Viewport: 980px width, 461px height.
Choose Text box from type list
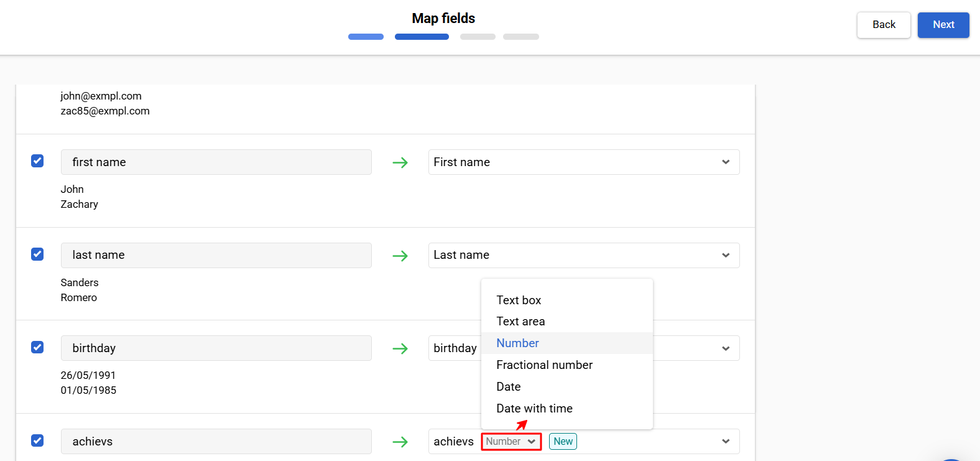[x=567, y=300]
